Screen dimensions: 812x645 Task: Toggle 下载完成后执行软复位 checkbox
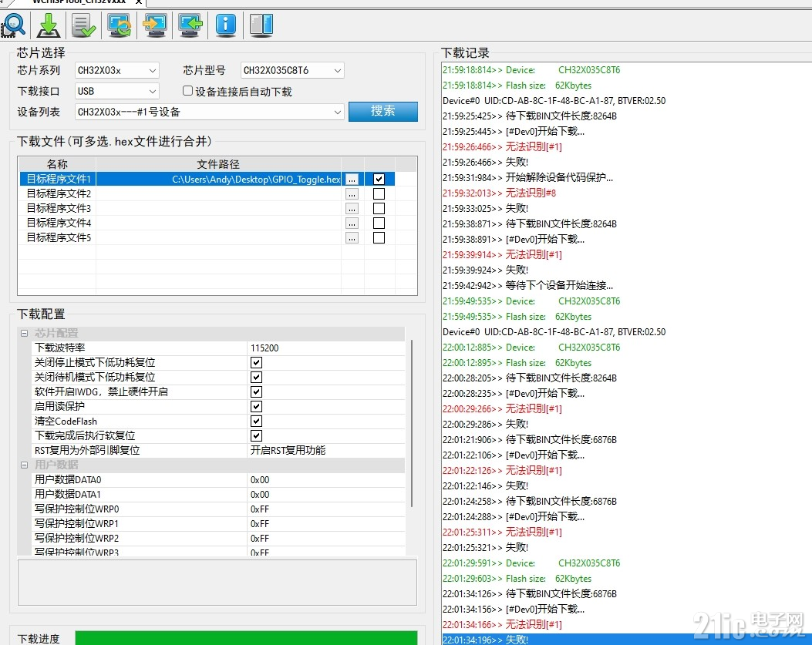[x=256, y=436]
